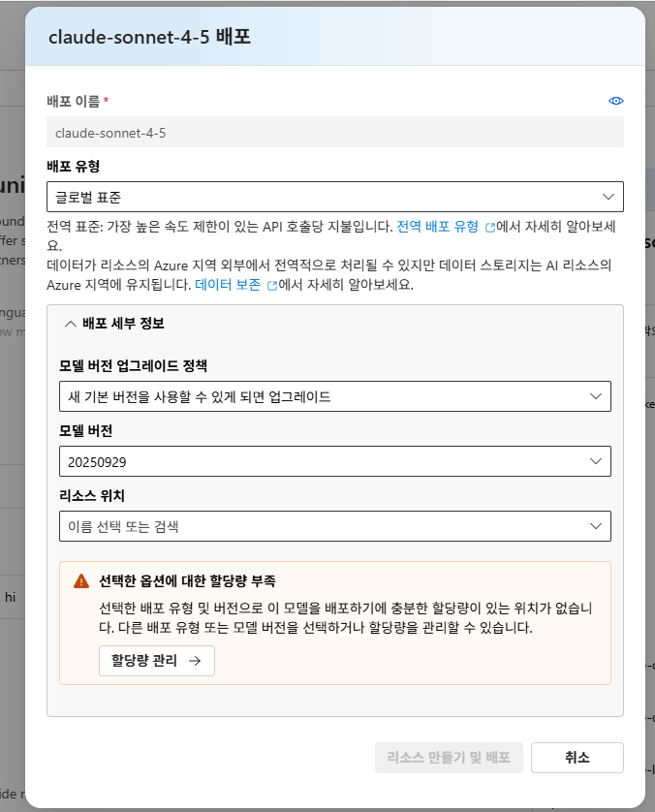This screenshot has height=812, width=655.
Task: Open the 모델 버전 dropdown showing 20250929
Action: coord(335,461)
